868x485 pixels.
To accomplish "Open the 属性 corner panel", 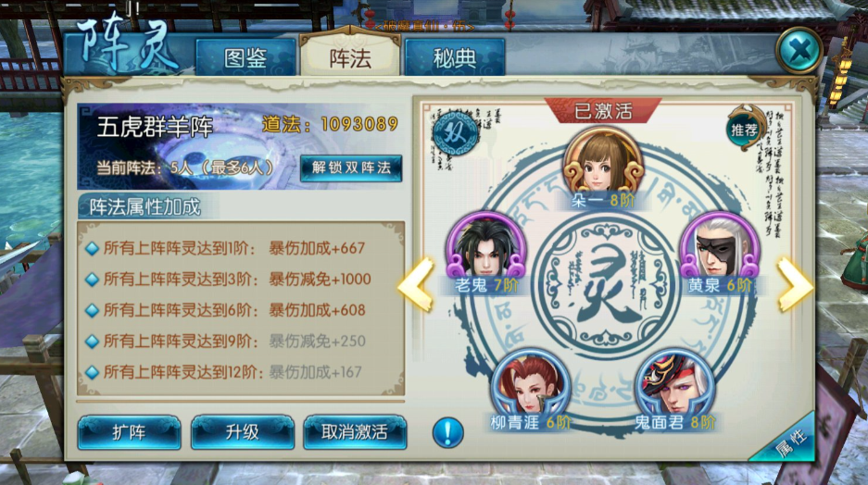I will [x=790, y=442].
